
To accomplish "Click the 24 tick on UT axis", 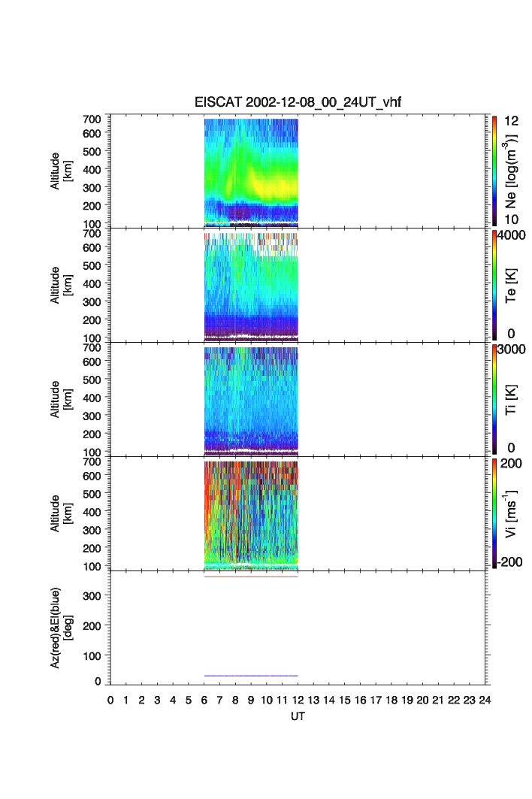I will (x=485, y=700).
